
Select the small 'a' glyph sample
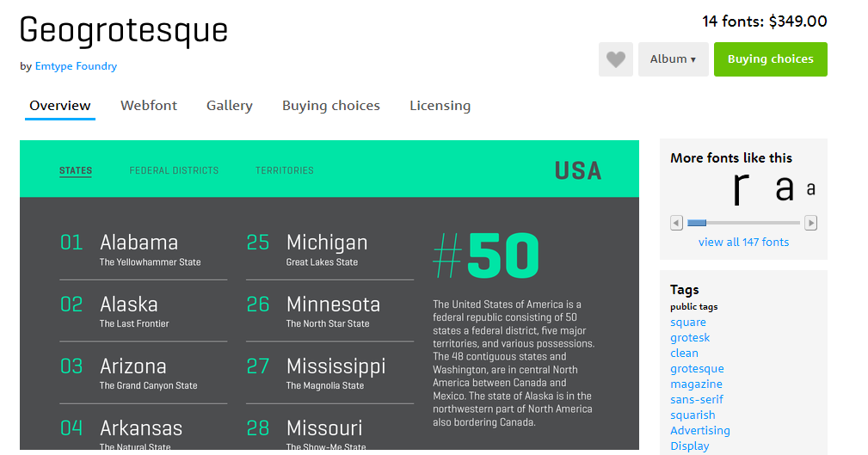(x=811, y=189)
